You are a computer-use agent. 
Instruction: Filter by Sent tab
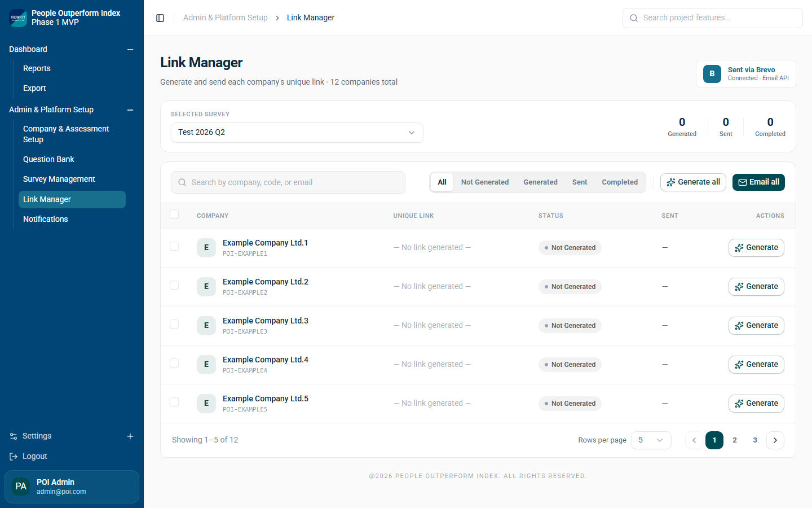tap(580, 182)
